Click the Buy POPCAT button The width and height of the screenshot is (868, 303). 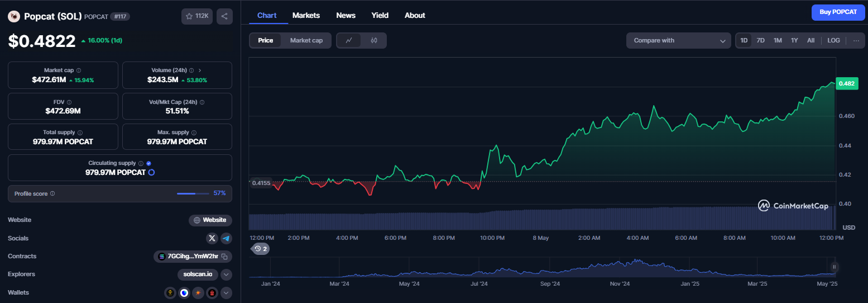pos(838,12)
